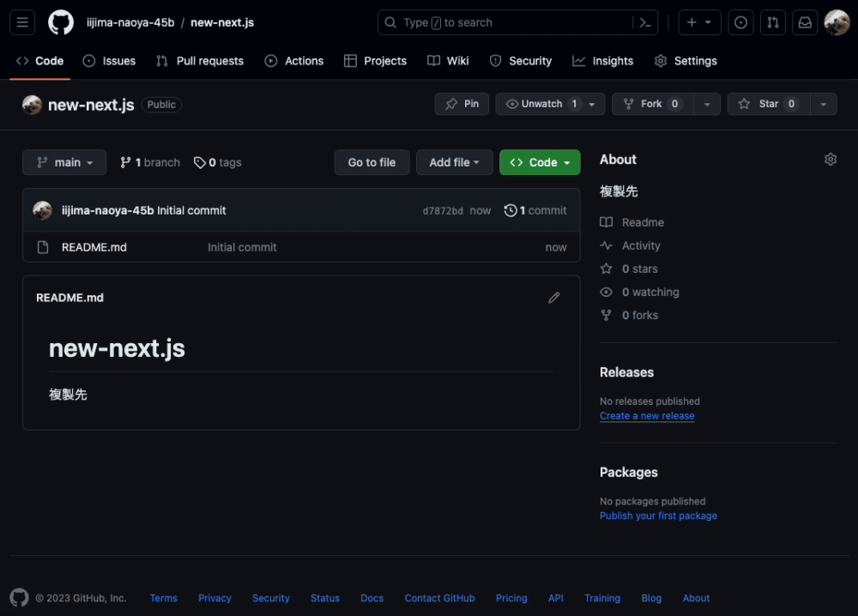858x616 pixels.
Task: Open the pull requests icon in the header
Action: pos(773,21)
